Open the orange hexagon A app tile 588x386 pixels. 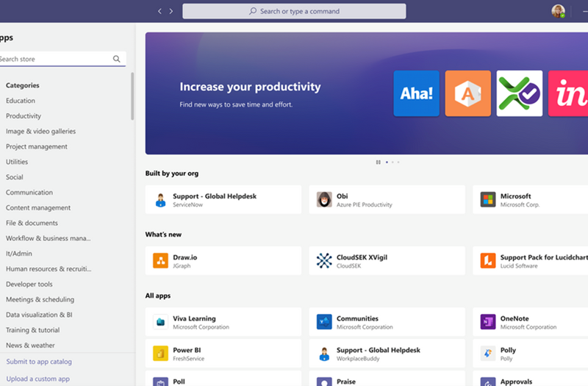click(x=468, y=93)
